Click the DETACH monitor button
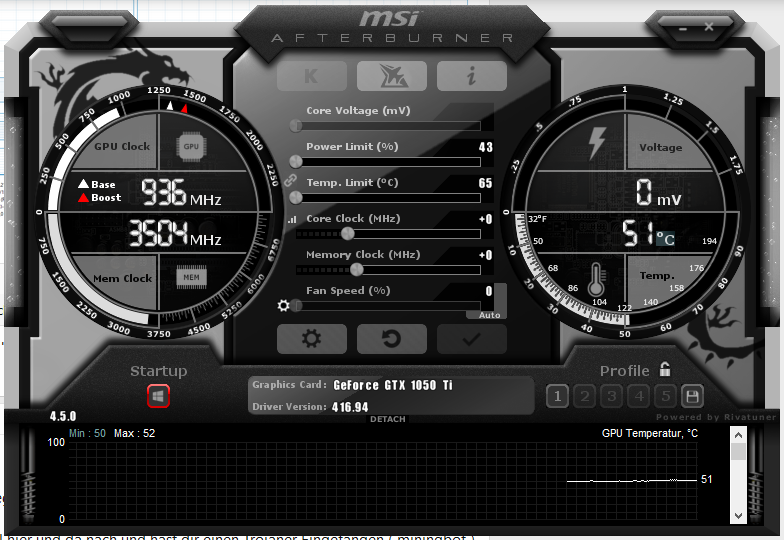784x540 pixels. (388, 419)
